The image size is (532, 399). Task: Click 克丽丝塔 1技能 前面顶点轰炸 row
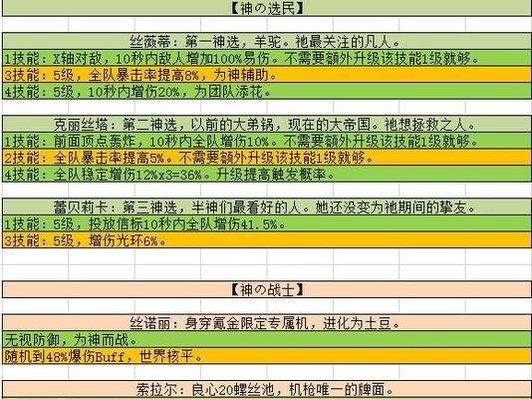tap(267, 141)
